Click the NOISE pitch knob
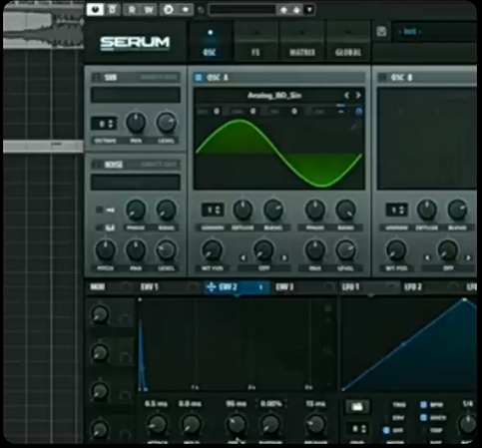The height and width of the screenshot is (448, 482). 106,250
